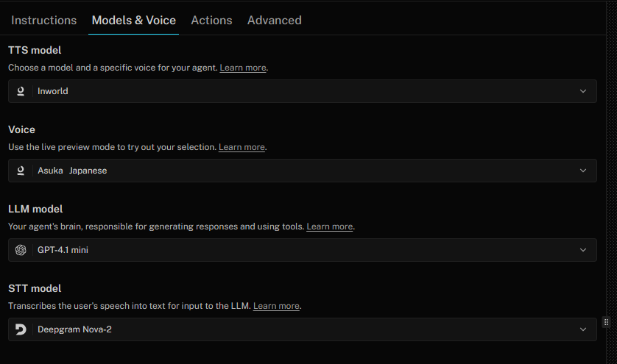This screenshot has width=617, height=364.
Task: Switch to the Actions tab
Action: point(212,21)
